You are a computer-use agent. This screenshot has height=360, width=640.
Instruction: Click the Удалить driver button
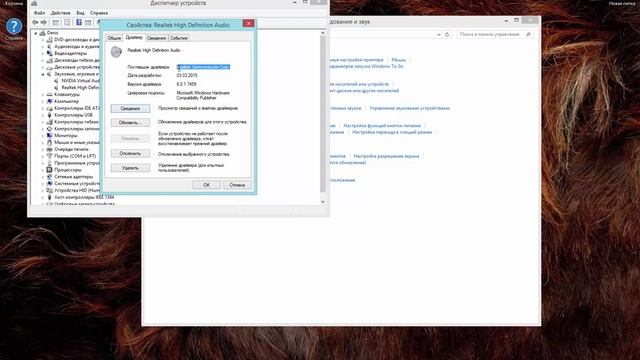pyautogui.click(x=130, y=168)
